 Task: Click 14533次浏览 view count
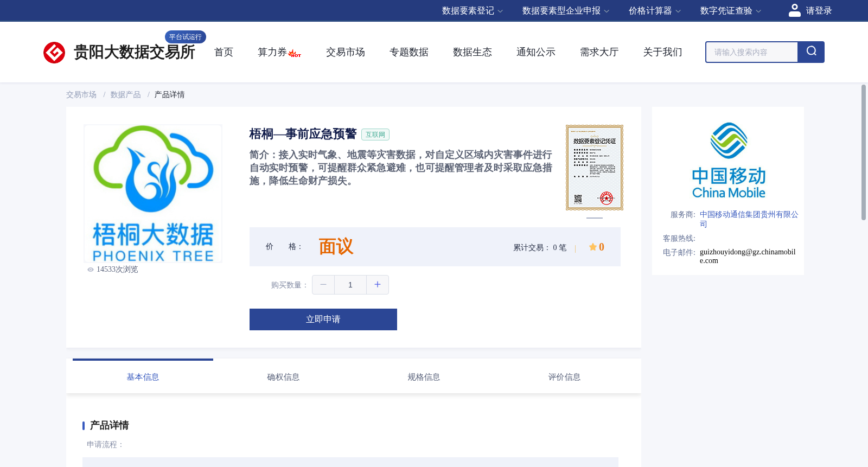[117, 270]
